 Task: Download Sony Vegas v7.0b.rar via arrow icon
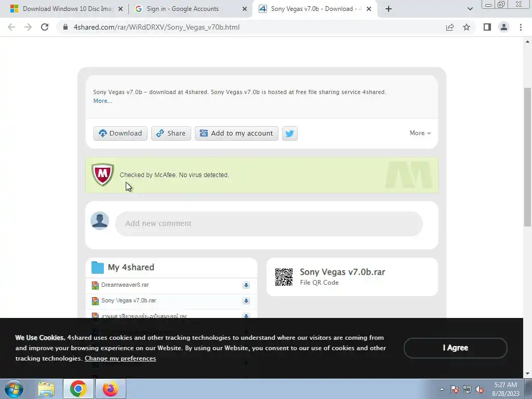click(246, 301)
